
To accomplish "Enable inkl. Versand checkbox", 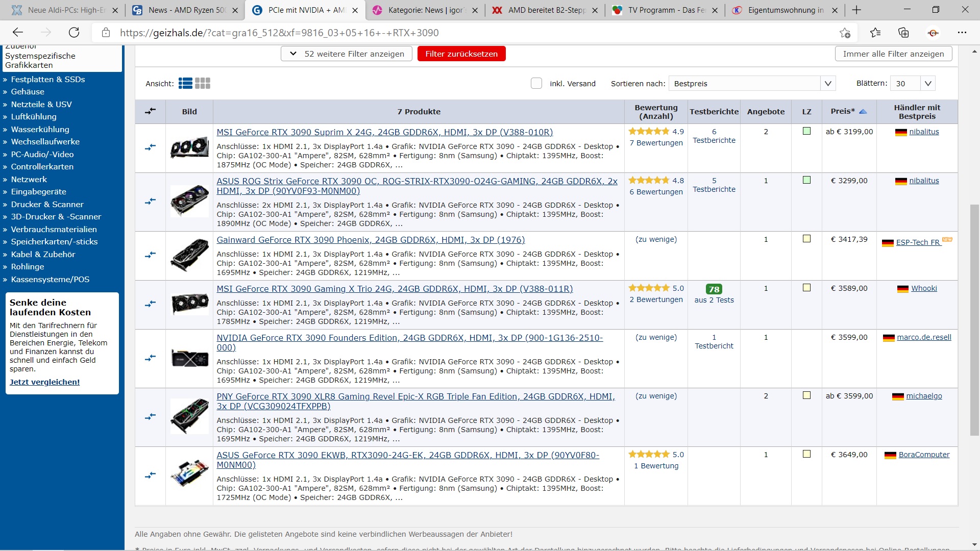I will (536, 84).
